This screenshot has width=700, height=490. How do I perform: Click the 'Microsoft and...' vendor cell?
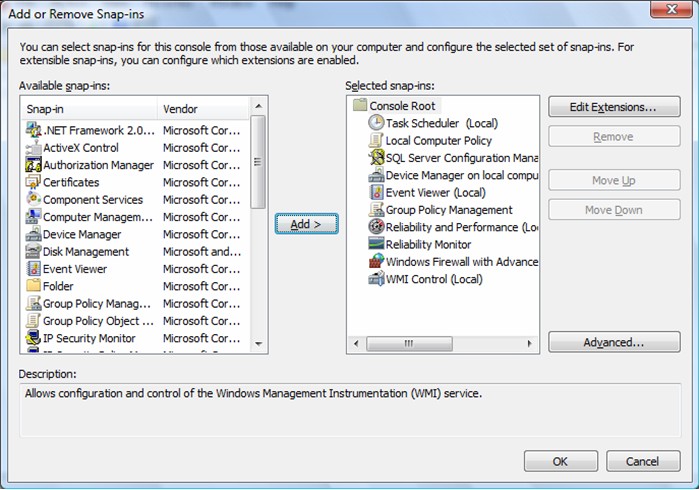click(x=202, y=252)
